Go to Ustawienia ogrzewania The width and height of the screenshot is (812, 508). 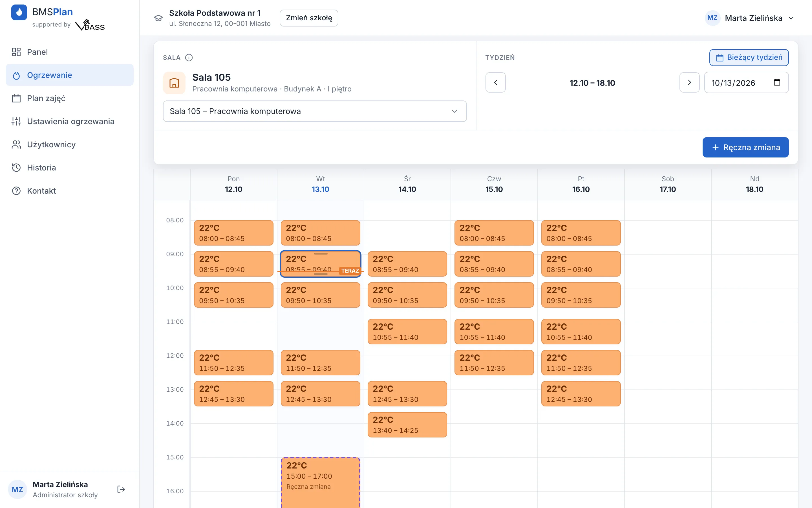click(x=69, y=121)
